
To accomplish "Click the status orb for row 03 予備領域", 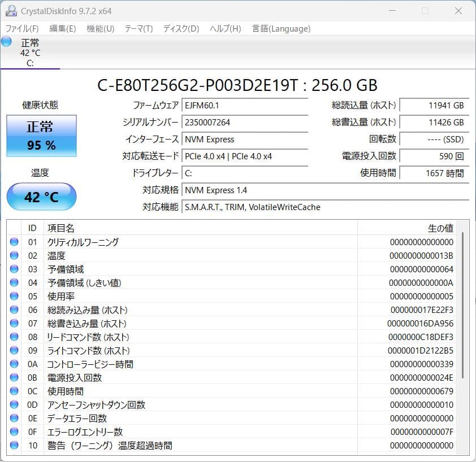I will point(14,269).
